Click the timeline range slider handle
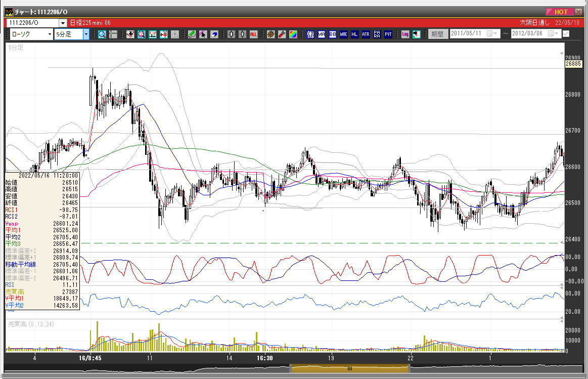The image size is (588, 379). click(x=350, y=368)
